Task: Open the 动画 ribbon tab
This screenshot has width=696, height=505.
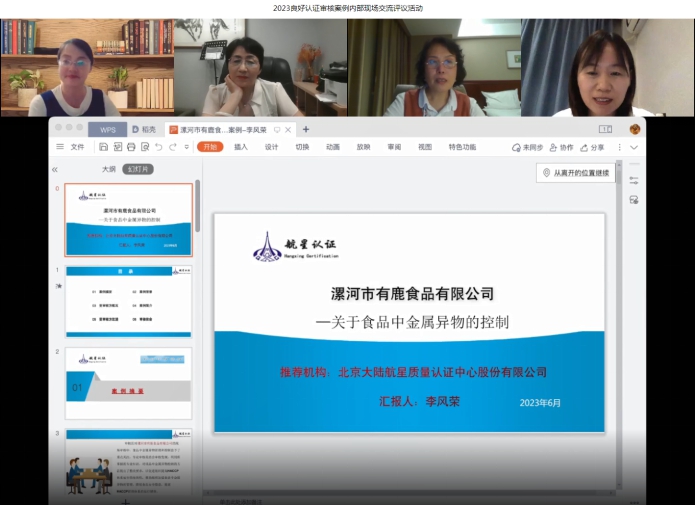Action: pyautogui.click(x=332, y=147)
